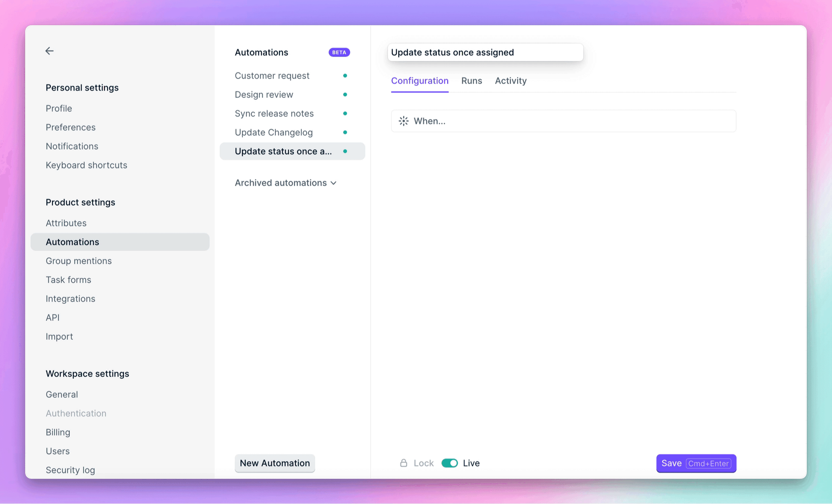Open Task forms settings
The height and width of the screenshot is (504, 832).
[x=68, y=280]
